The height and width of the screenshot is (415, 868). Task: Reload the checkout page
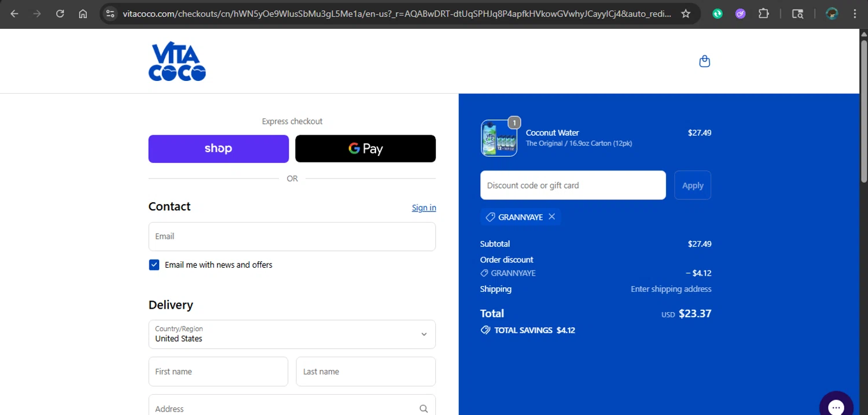(x=60, y=14)
